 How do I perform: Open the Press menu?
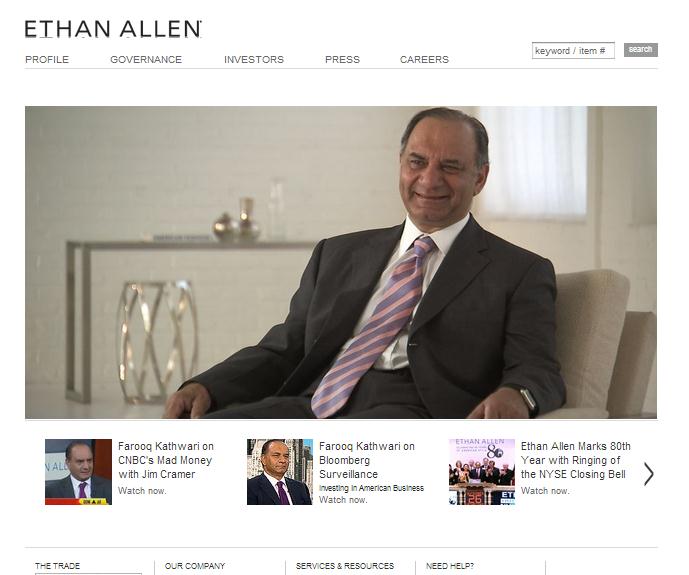tap(342, 60)
